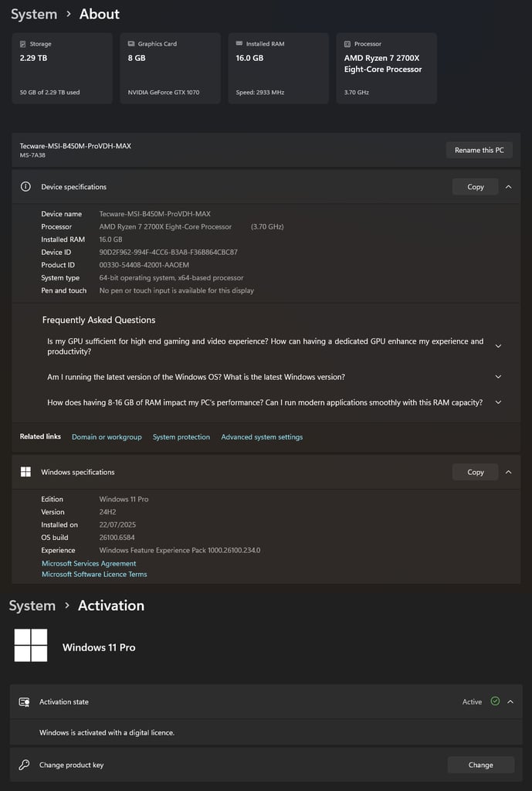Click the Windows Feature Experience Pack value

pyautogui.click(x=180, y=550)
